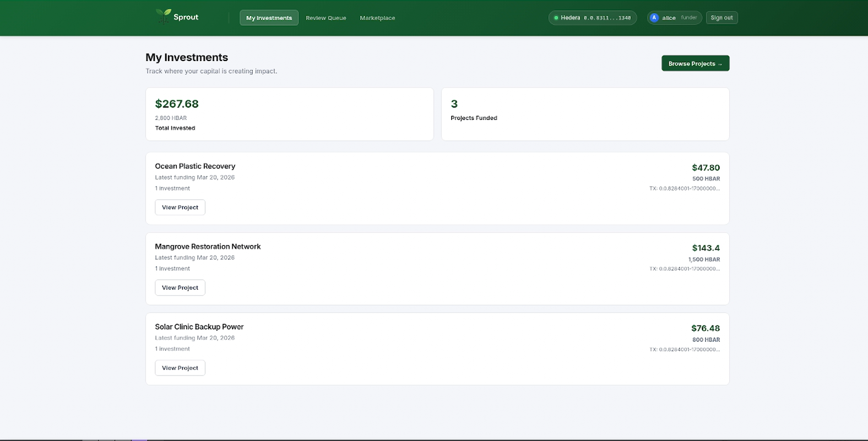The image size is (868, 441).
Task: Click alice's blue avatar icon
Action: pos(654,18)
